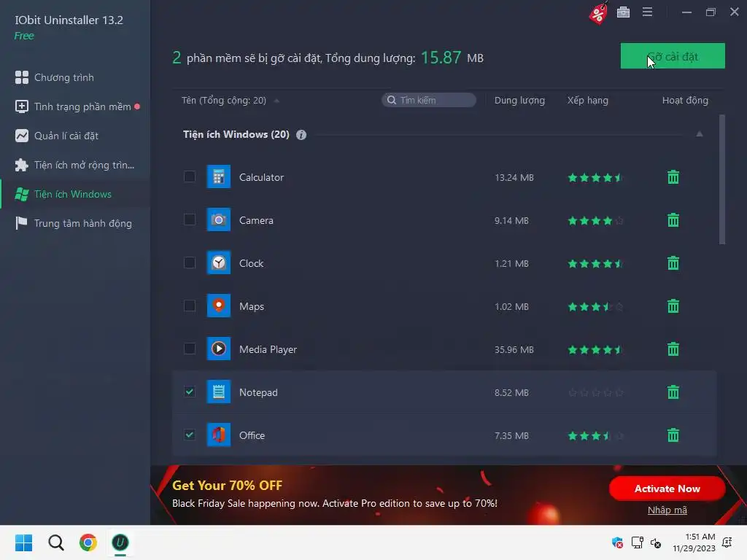
Task: Click the taskbar clock showing 1:51 AM
Action: pyautogui.click(x=694, y=542)
